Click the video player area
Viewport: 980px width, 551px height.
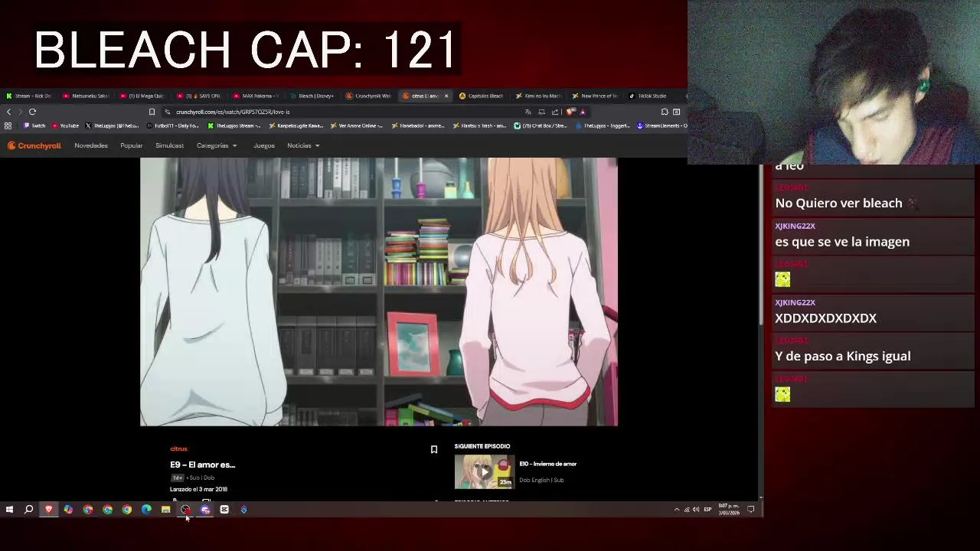379,292
